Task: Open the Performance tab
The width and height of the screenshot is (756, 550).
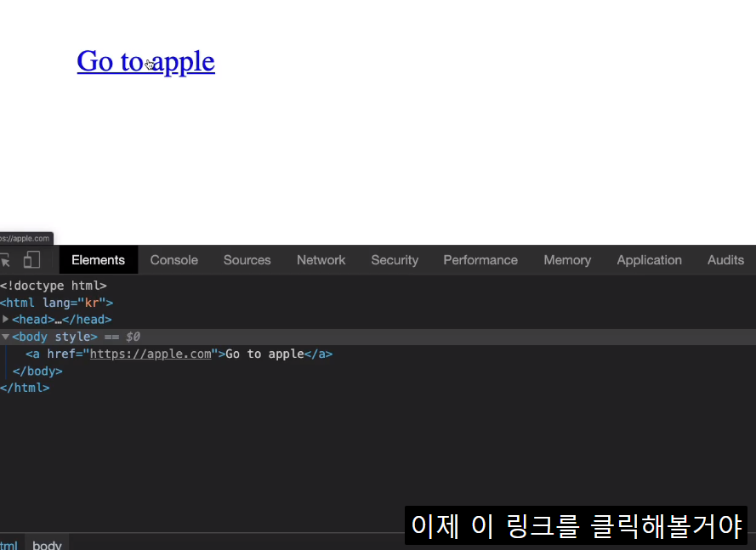Action: tap(480, 260)
